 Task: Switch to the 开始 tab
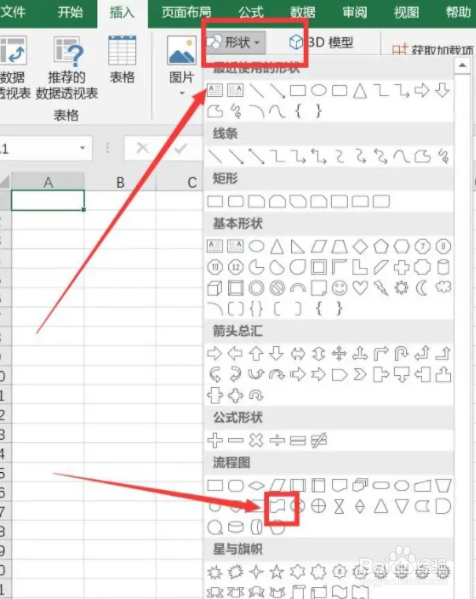click(x=70, y=12)
